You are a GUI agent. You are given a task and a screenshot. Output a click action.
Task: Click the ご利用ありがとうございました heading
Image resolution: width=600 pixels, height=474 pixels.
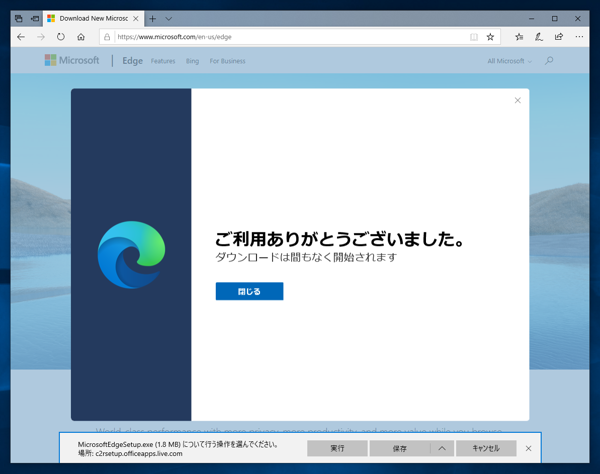click(x=339, y=239)
